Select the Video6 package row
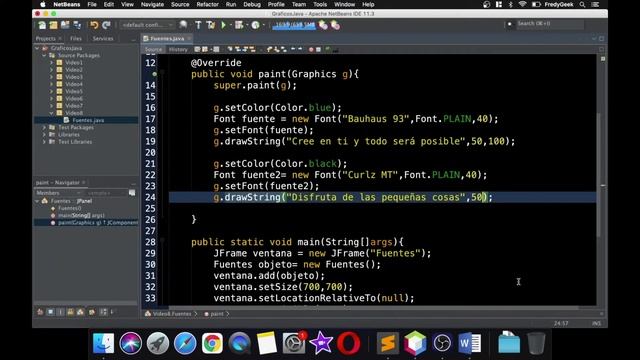Screen dimensions: 640x360 pos(74,98)
